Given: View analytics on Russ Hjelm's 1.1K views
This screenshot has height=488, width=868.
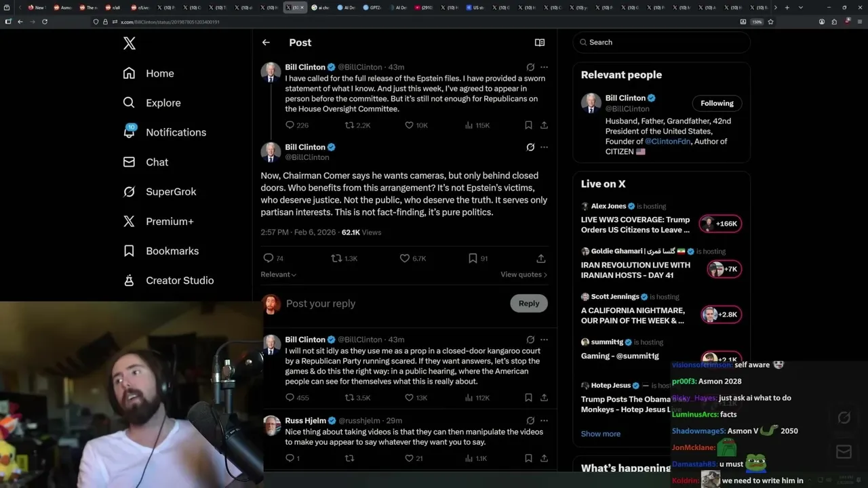Looking at the screenshot, I should tap(475, 458).
